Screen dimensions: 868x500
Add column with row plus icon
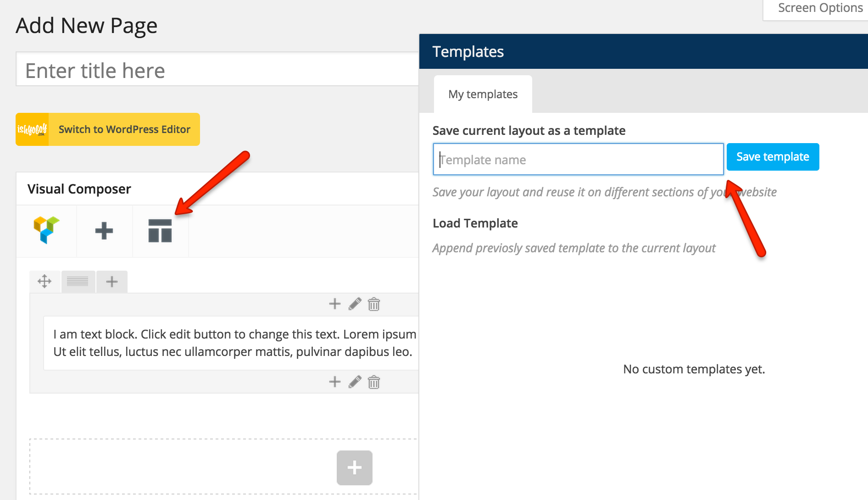(112, 281)
